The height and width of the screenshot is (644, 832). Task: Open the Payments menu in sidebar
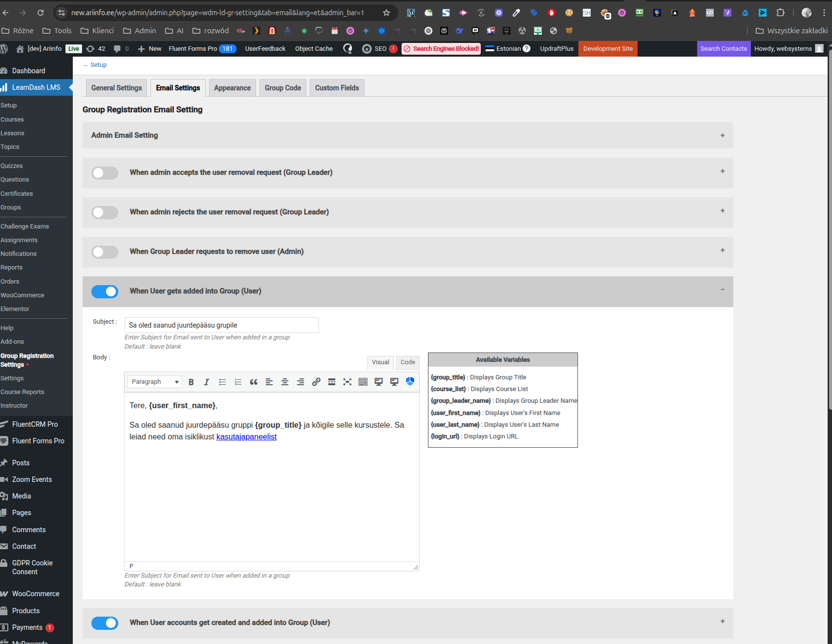[x=27, y=627]
